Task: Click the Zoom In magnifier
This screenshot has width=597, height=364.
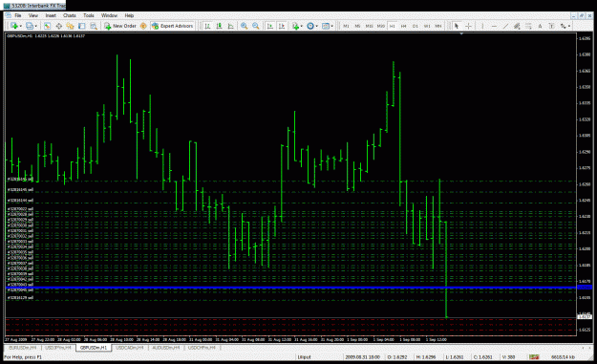Action: 245,26
